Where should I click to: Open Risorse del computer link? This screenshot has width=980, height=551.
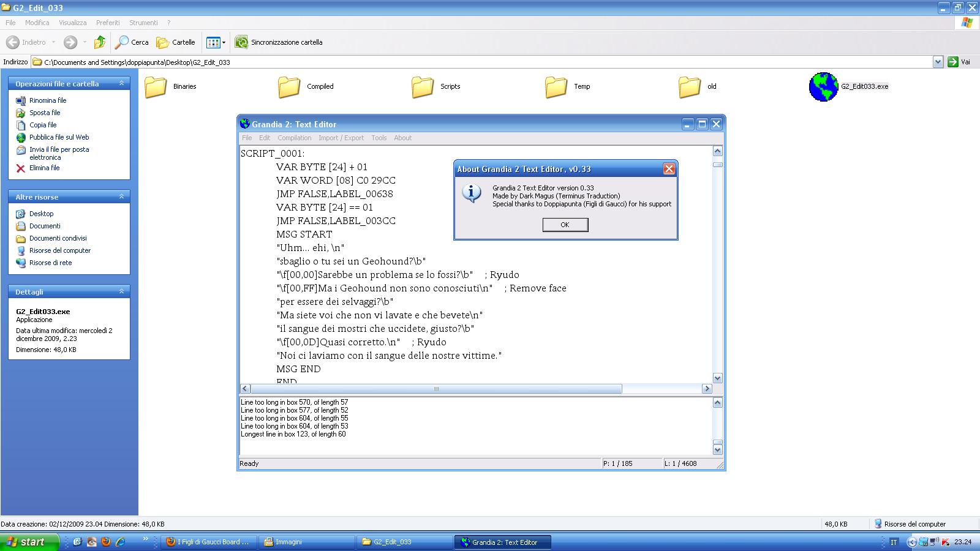click(x=60, y=250)
